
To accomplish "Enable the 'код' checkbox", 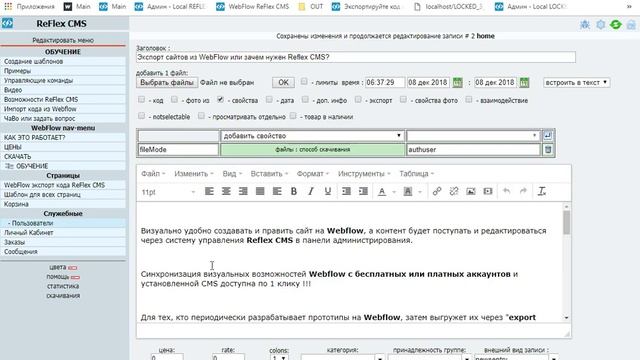I will click(x=141, y=99).
